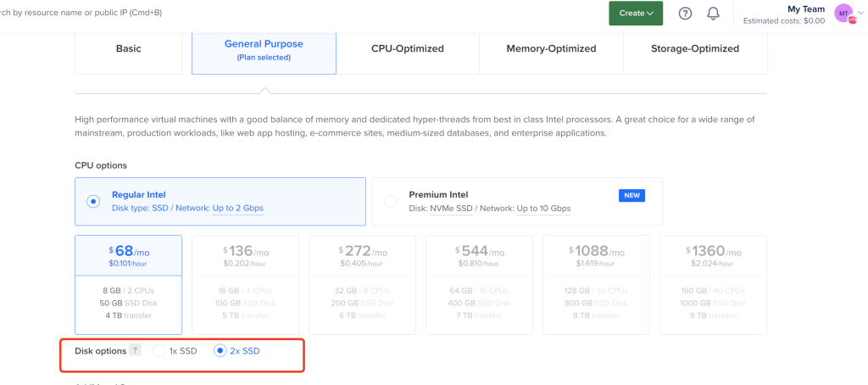This screenshot has width=868, height=385.
Task: Select the $68/mo plan card
Action: (x=129, y=285)
